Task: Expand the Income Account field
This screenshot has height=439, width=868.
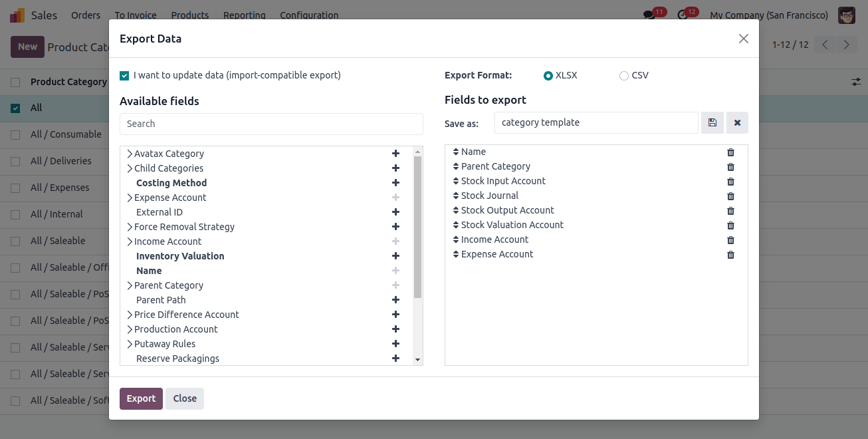Action: 129,241
